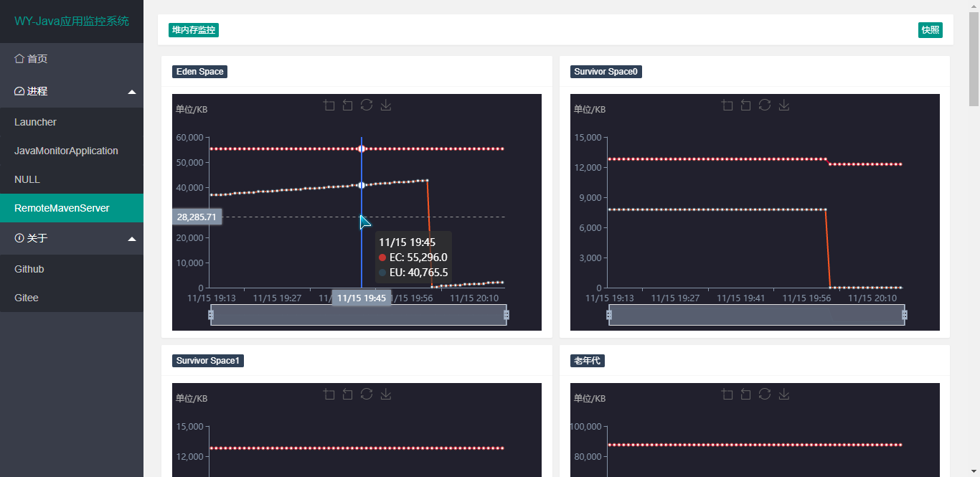Click Eden Space zoom slider left handle
The height and width of the screenshot is (477, 980).
(x=211, y=315)
